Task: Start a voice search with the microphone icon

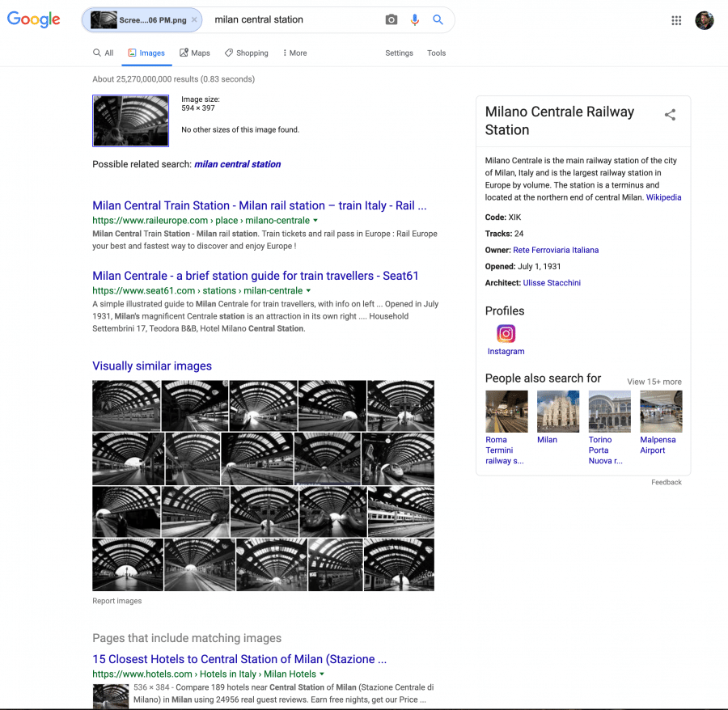Action: click(415, 19)
